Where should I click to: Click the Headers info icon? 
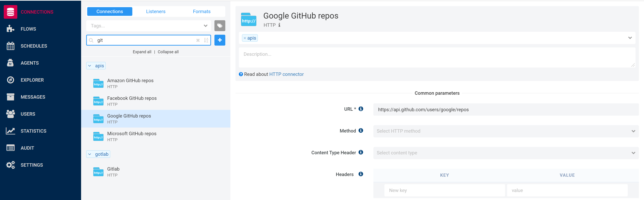[x=361, y=174]
